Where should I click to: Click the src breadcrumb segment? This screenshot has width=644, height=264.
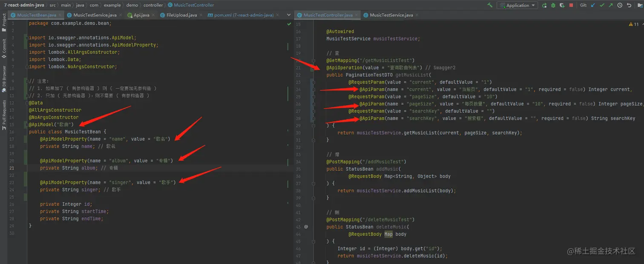click(x=52, y=5)
